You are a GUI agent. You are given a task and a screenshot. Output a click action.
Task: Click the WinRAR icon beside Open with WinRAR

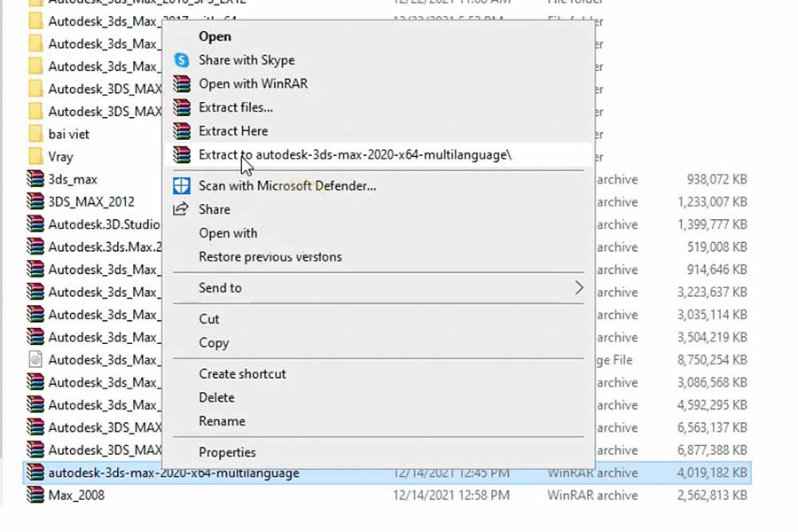[x=182, y=83]
